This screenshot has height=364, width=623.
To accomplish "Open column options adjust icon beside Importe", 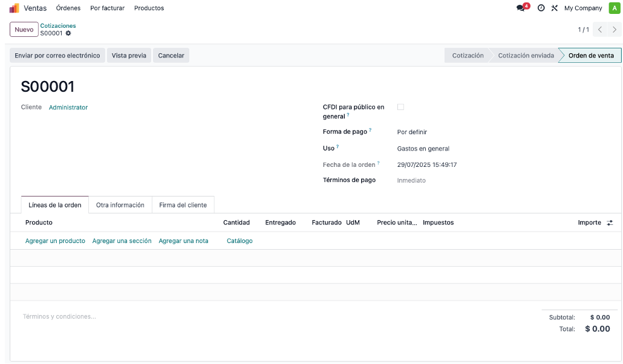I will pyautogui.click(x=610, y=223).
